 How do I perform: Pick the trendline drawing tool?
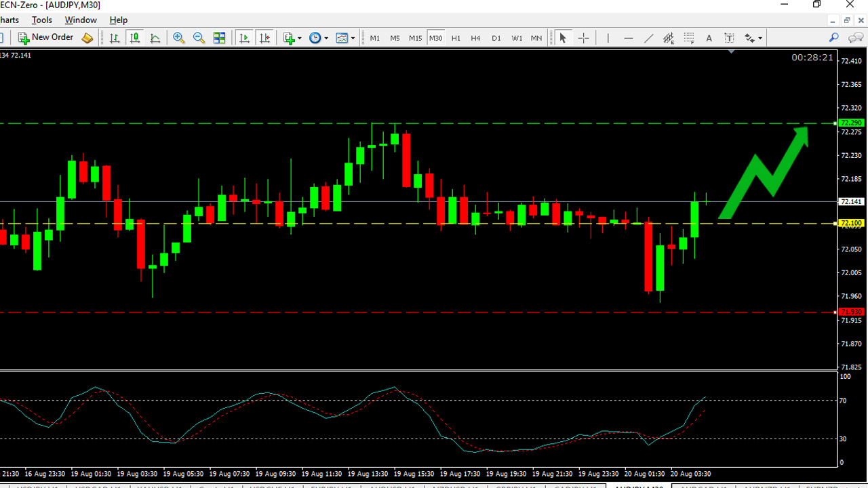[x=649, y=38]
